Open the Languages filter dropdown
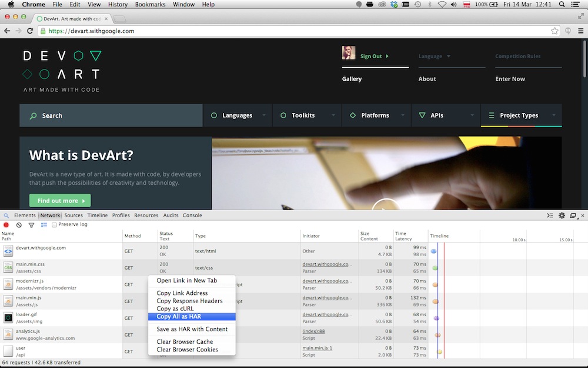Viewport: 588px width, 368px height. point(238,115)
